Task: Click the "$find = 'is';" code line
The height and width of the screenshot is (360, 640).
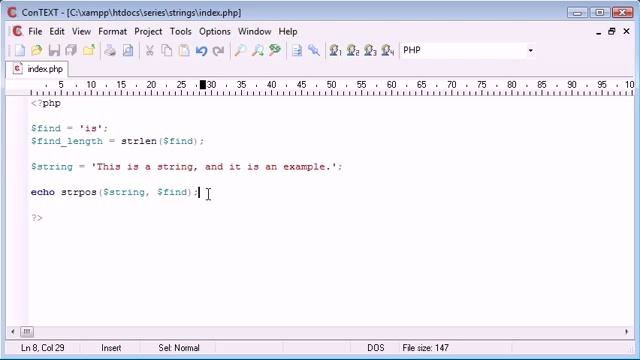Action: click(69, 128)
